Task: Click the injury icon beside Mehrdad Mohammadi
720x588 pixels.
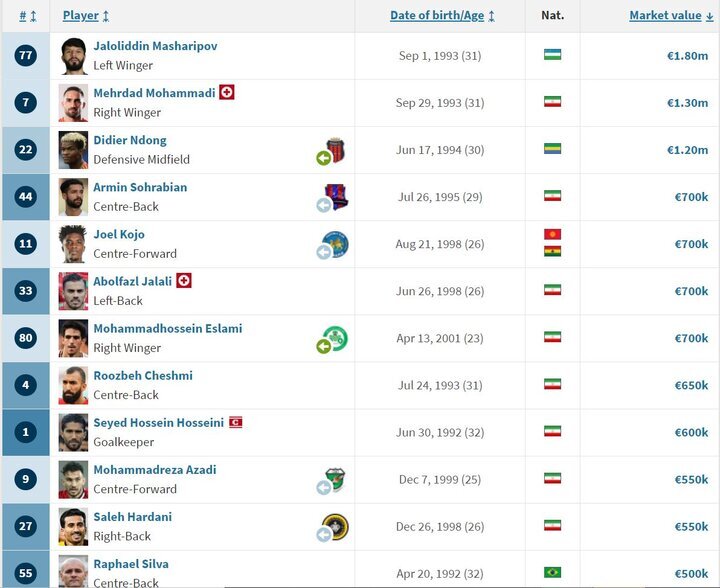Action: [227, 93]
